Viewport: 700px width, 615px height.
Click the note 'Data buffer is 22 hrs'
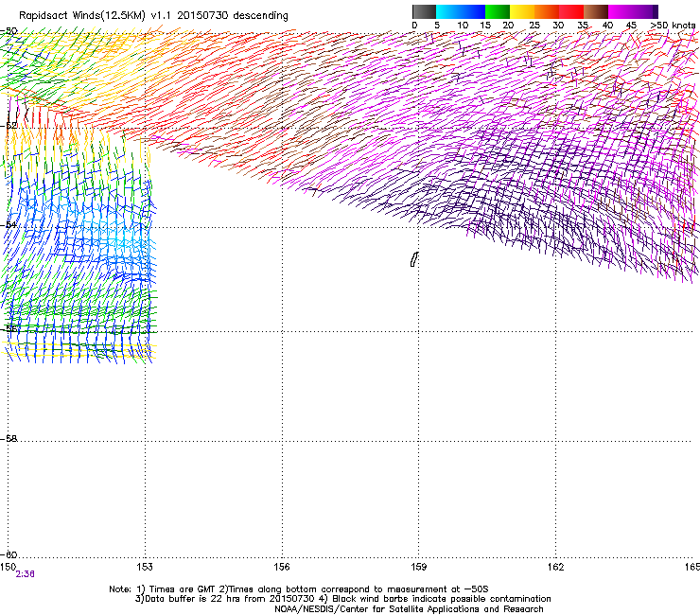coord(194,599)
